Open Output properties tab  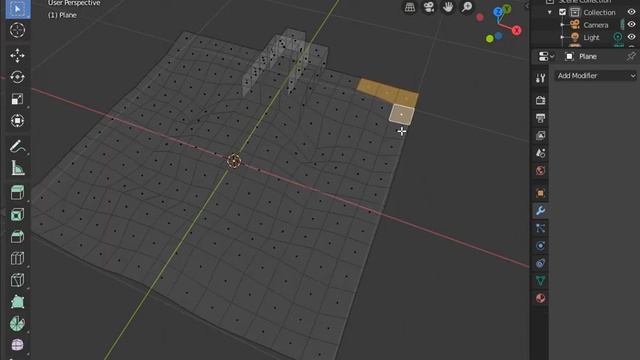540,118
